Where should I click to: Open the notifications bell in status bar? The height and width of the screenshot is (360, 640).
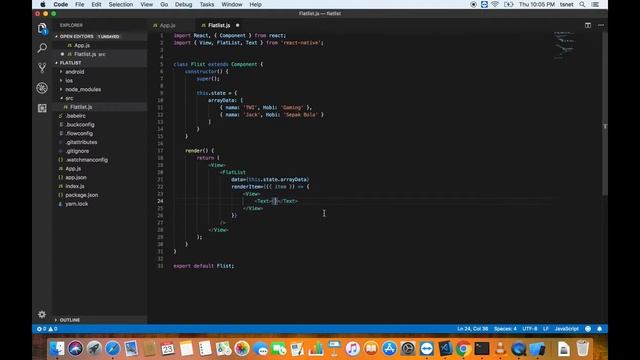[600, 329]
